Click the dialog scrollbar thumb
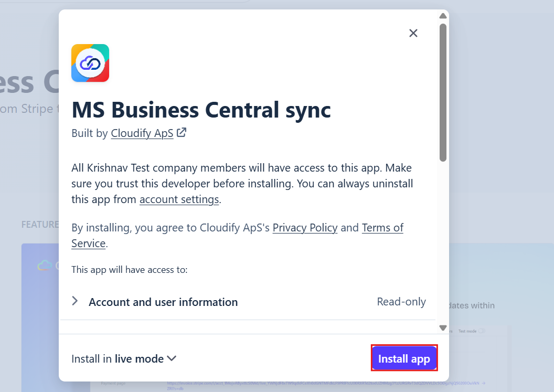The width and height of the screenshot is (554, 392). (x=443, y=92)
